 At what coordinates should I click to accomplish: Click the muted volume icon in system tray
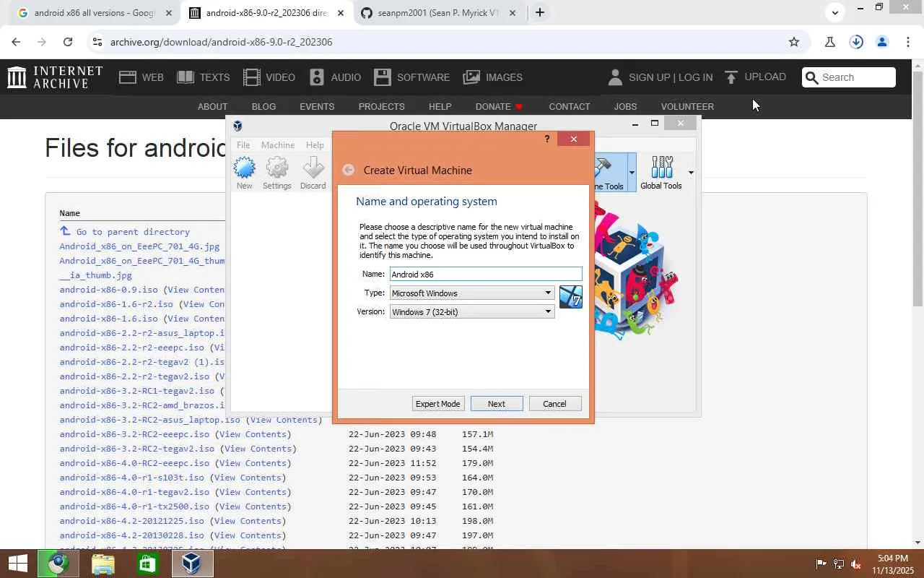click(x=855, y=564)
